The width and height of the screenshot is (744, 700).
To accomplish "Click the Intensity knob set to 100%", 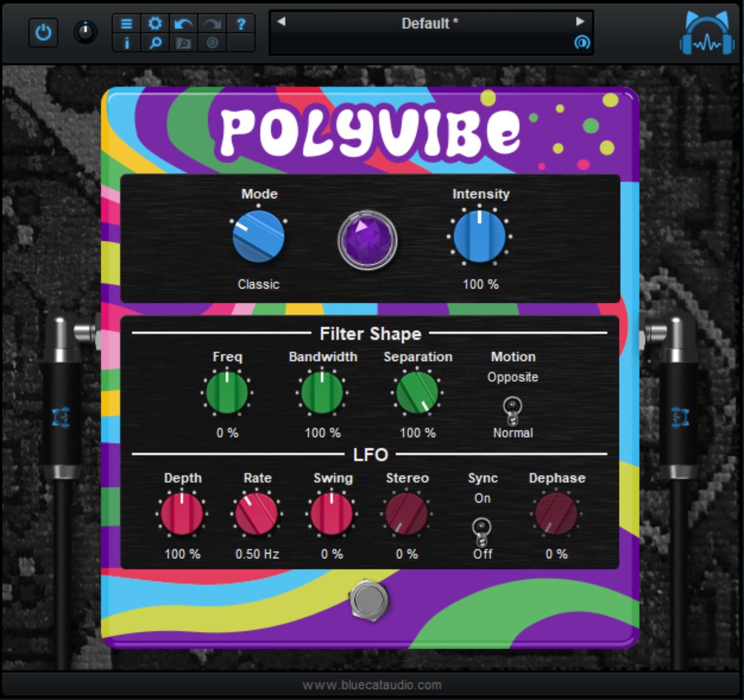I will 479,237.
